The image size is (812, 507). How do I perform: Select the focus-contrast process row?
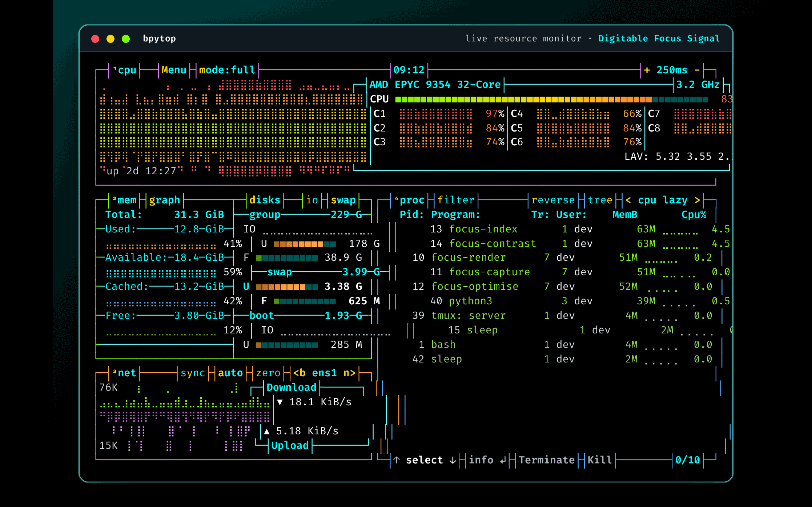point(580,243)
